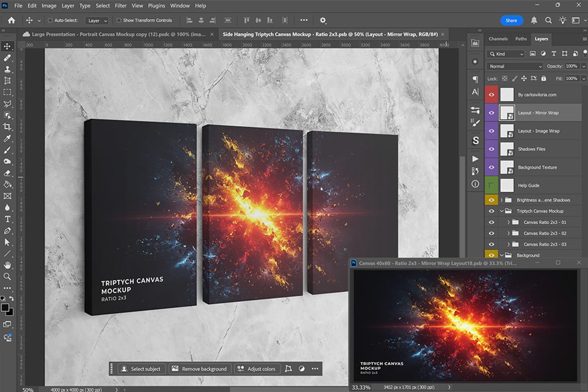The width and height of the screenshot is (588, 392).
Task: Open the search magnifier in top bar
Action: [x=548, y=20]
